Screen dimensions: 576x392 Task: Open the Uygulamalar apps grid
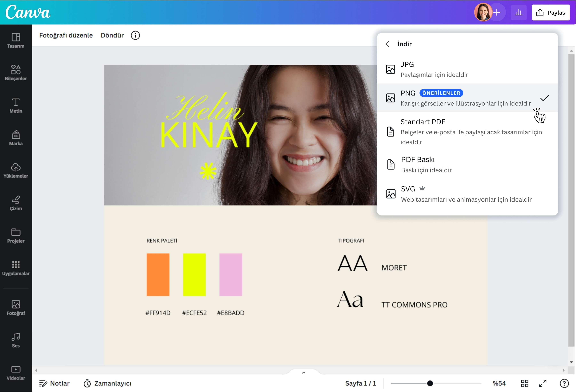point(16,268)
